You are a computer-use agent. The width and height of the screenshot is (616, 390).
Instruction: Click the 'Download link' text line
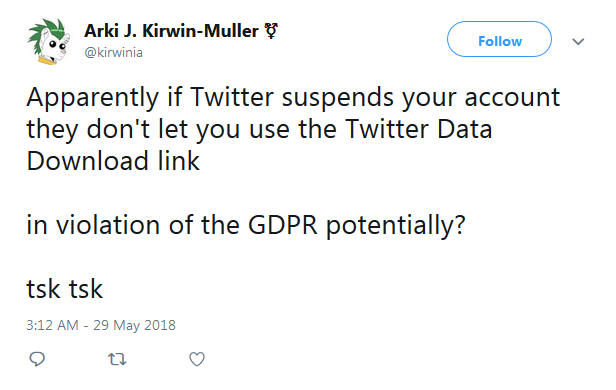tap(113, 161)
